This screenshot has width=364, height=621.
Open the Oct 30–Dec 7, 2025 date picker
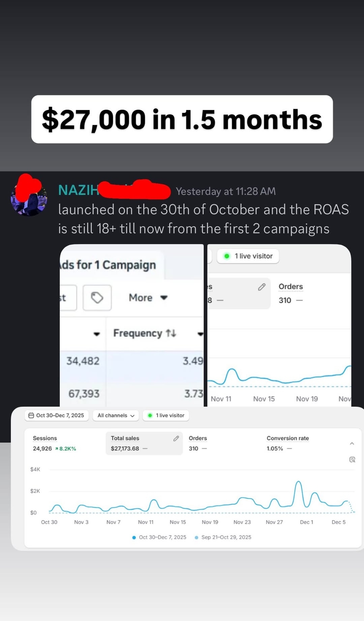(57, 415)
